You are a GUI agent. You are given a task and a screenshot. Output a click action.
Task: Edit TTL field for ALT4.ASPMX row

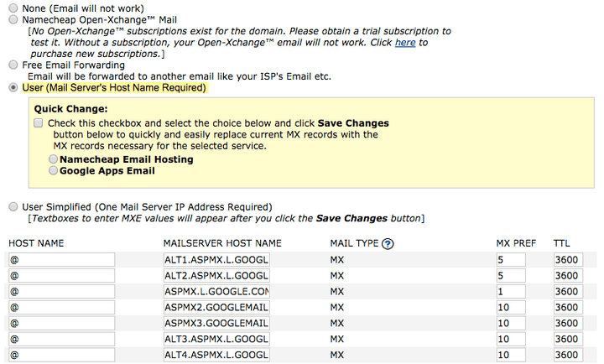[x=568, y=355]
